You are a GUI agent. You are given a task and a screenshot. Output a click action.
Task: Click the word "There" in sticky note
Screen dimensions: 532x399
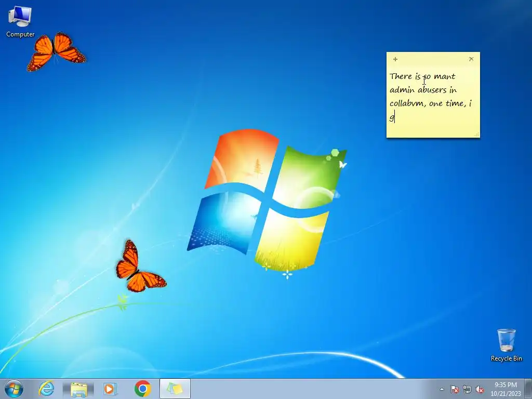click(x=401, y=76)
